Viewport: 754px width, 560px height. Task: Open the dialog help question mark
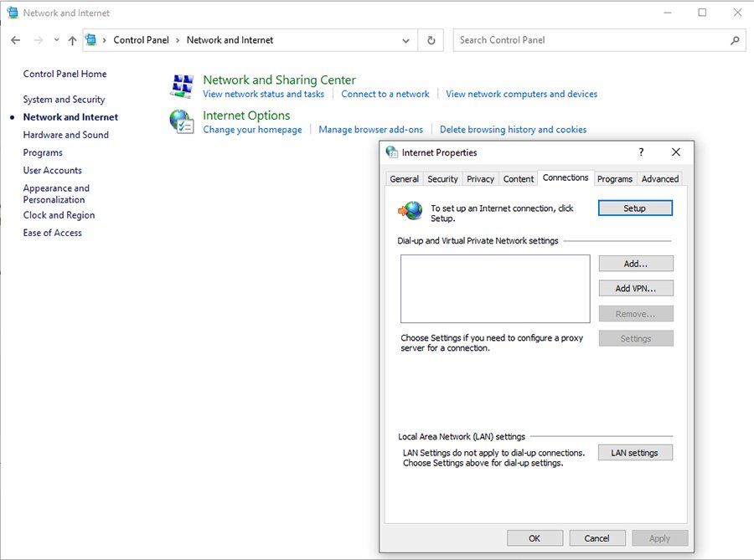[641, 152]
